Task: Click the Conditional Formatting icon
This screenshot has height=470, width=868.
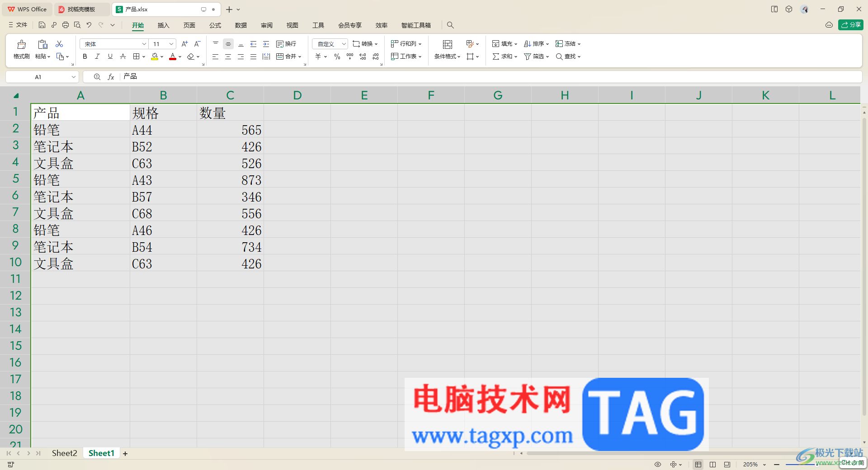Action: [x=448, y=44]
